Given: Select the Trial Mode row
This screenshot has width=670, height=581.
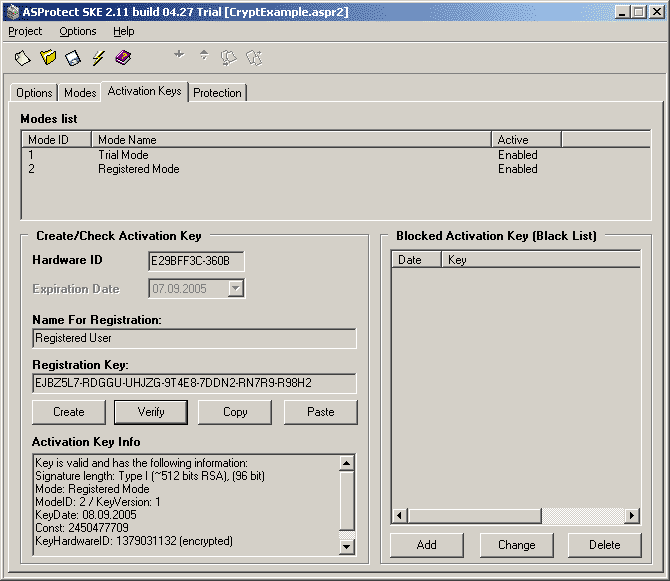Looking at the screenshot, I should click(335, 155).
